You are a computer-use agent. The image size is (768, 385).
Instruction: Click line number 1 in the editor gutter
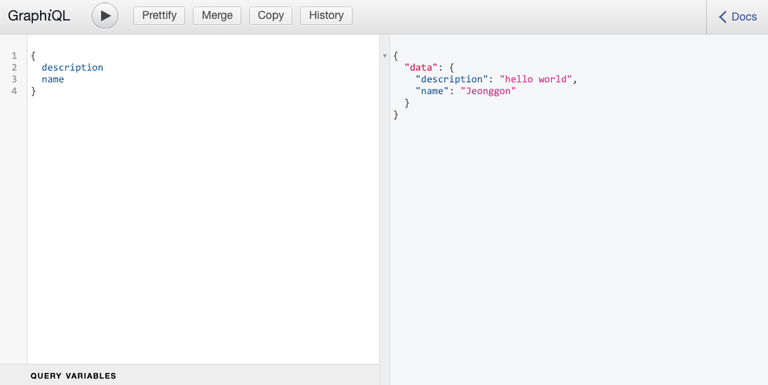(14, 55)
